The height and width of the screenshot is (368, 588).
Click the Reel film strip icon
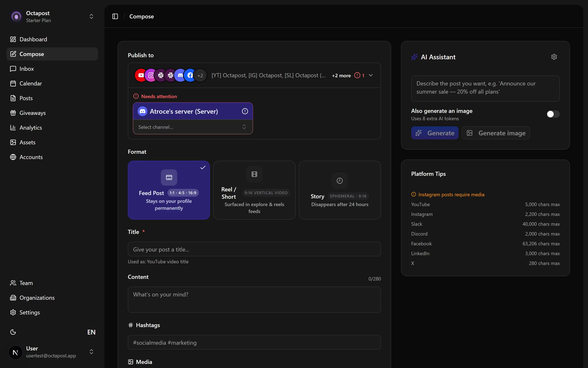pos(254,174)
